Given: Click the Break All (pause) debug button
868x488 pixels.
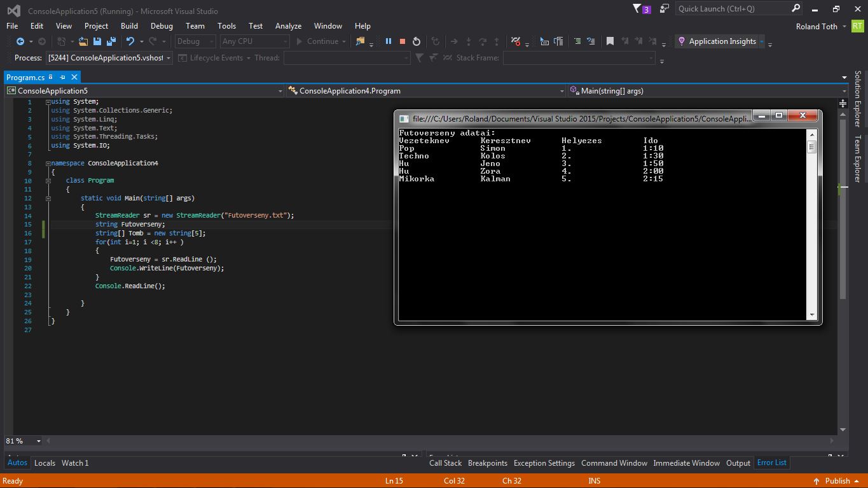Looking at the screenshot, I should [x=388, y=41].
